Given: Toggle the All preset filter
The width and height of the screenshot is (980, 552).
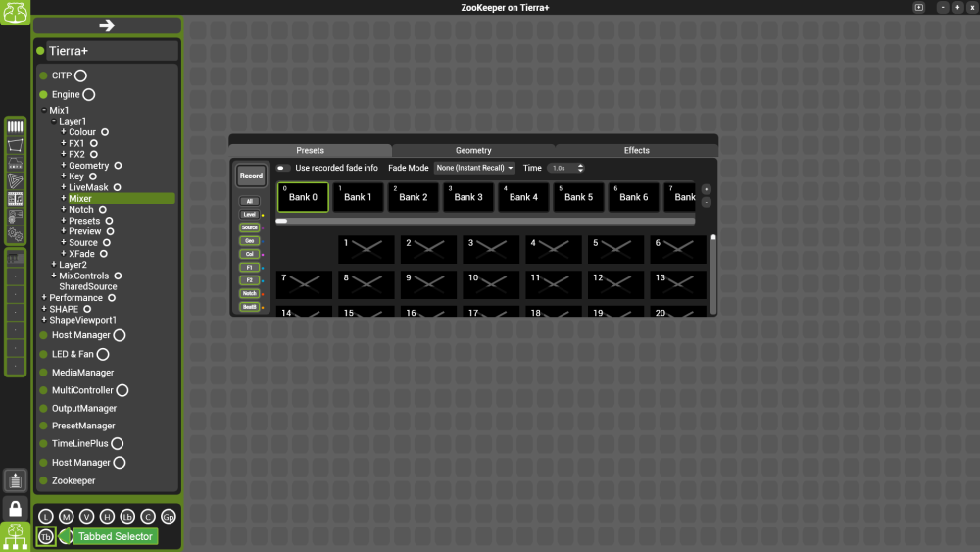Looking at the screenshot, I should click(249, 201).
